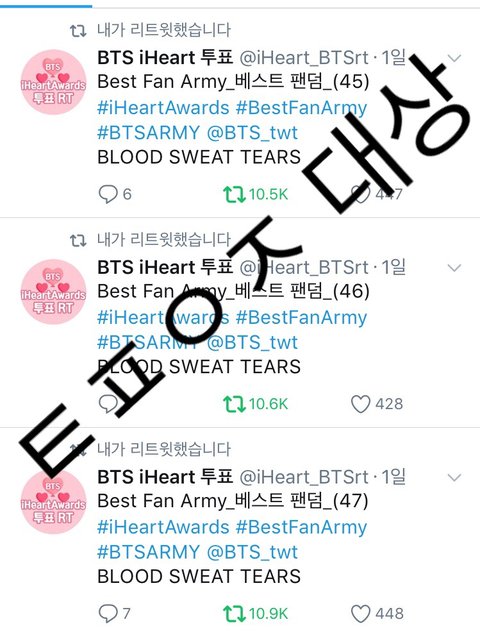480x631 pixels.
Task: Expand the more-options arrow on tweet (47)
Action: 454,478
